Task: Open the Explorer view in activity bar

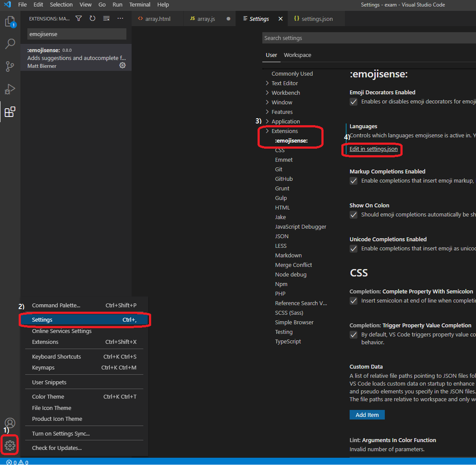Action: [x=10, y=22]
